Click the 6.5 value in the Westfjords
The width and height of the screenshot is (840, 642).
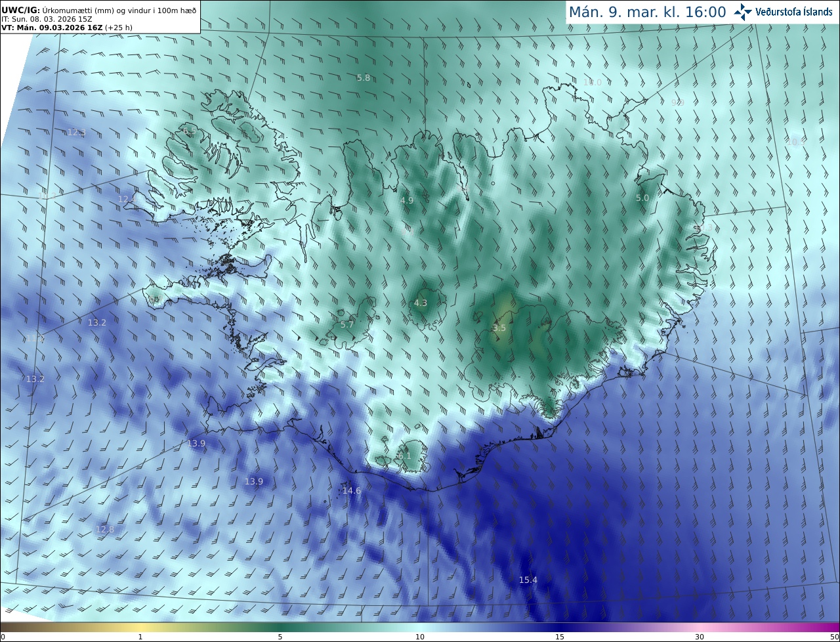pyautogui.click(x=190, y=131)
